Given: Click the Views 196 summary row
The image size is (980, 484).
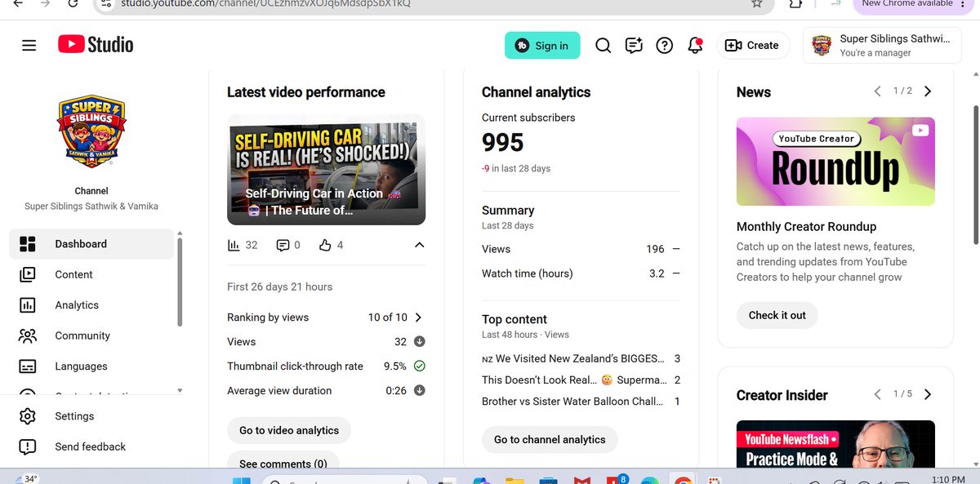Looking at the screenshot, I should click(581, 249).
